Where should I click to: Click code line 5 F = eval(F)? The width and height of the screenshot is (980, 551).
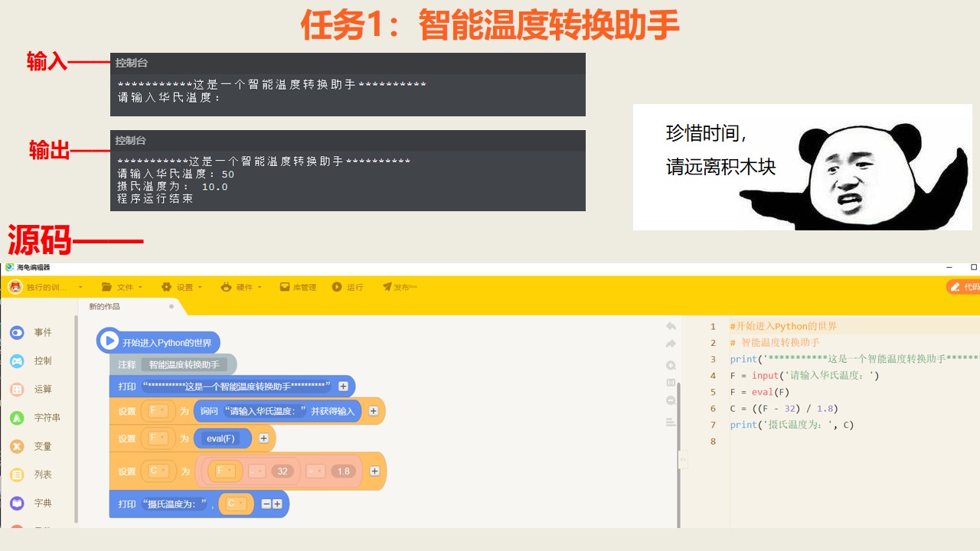point(759,392)
